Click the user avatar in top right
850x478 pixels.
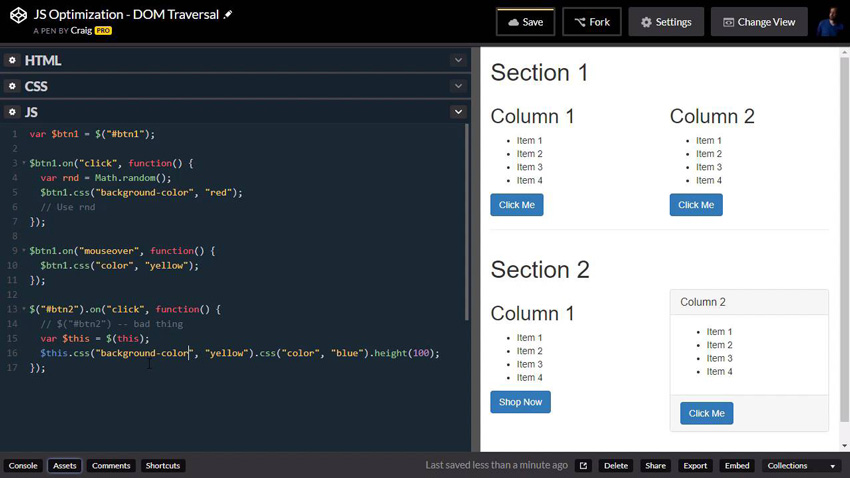point(829,22)
